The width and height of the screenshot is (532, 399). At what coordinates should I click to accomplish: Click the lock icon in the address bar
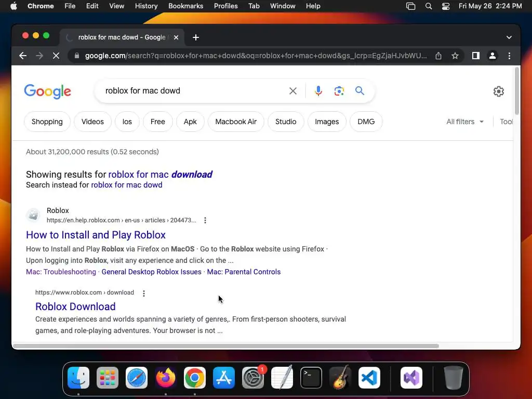coord(77,56)
